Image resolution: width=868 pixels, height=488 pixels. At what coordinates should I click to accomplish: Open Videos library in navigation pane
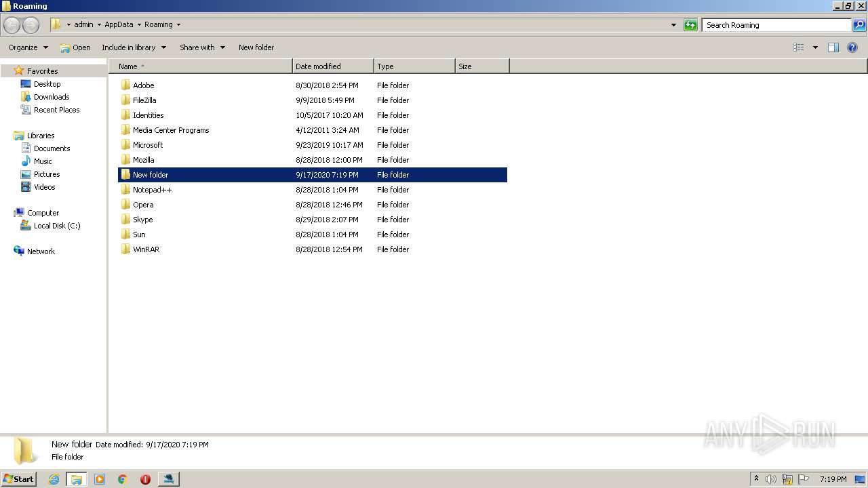[x=44, y=187]
